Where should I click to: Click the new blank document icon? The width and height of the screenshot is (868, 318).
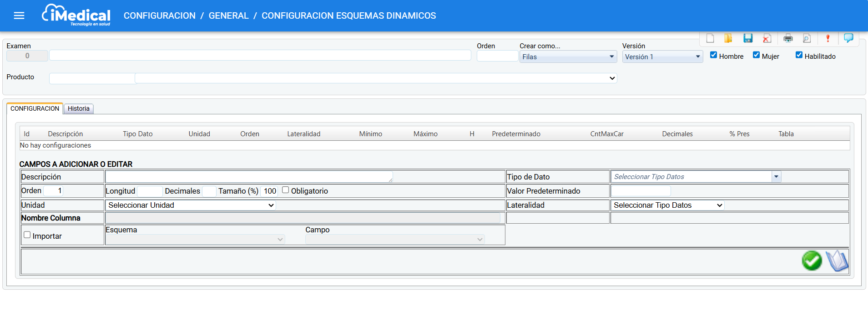click(710, 38)
